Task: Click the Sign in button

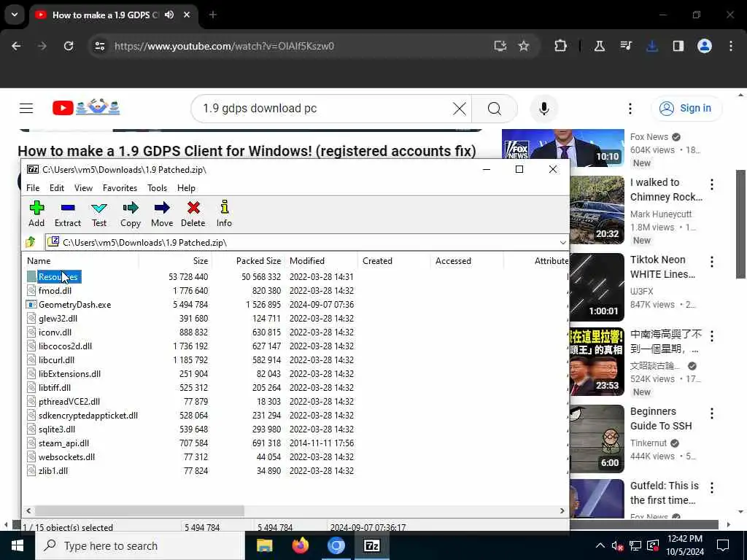Action: pos(686,109)
